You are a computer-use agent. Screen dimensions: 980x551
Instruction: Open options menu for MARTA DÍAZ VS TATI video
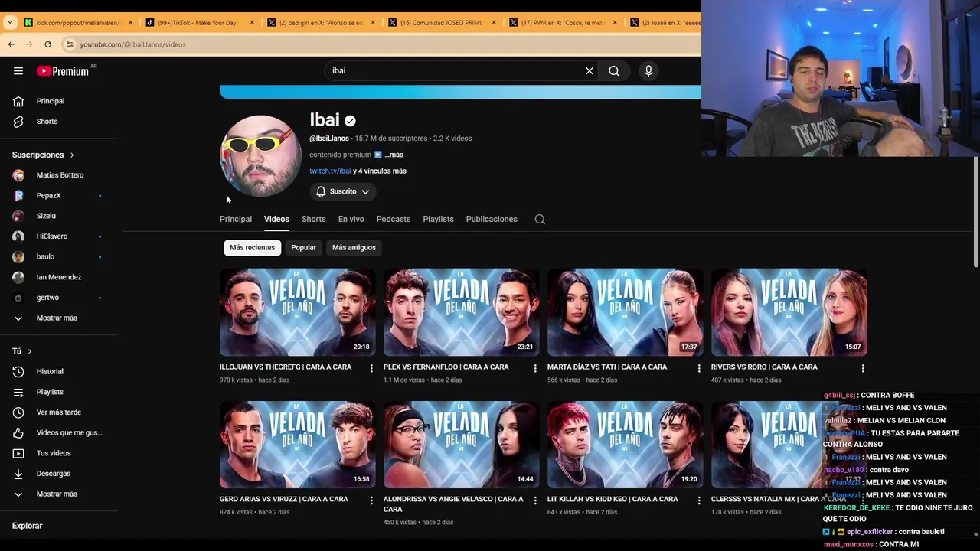pos(699,368)
